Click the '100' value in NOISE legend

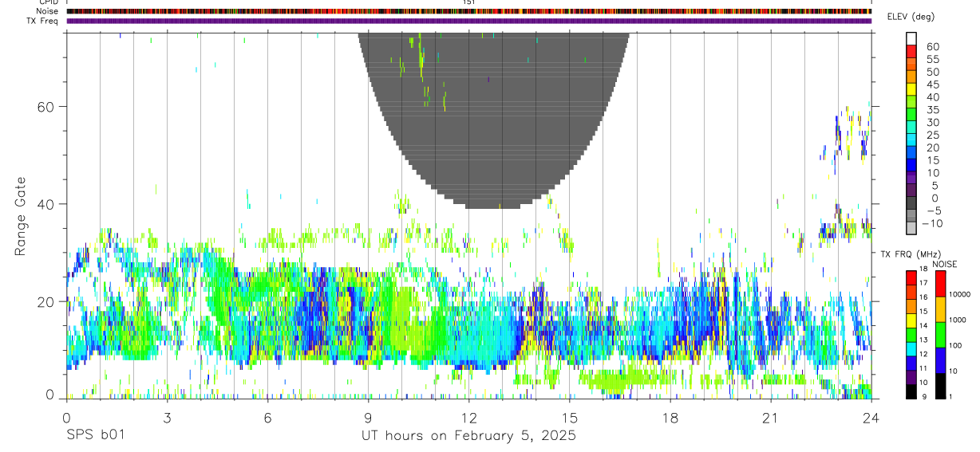click(x=956, y=345)
